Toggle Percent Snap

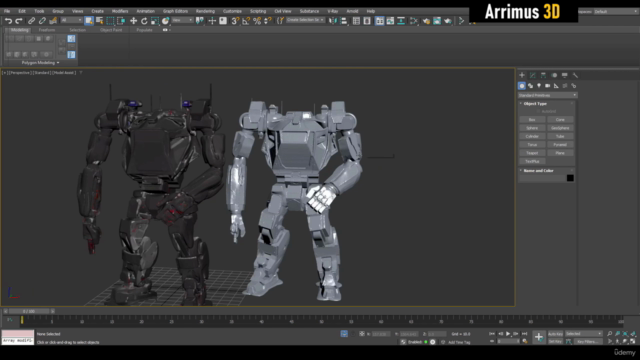tap(257, 21)
